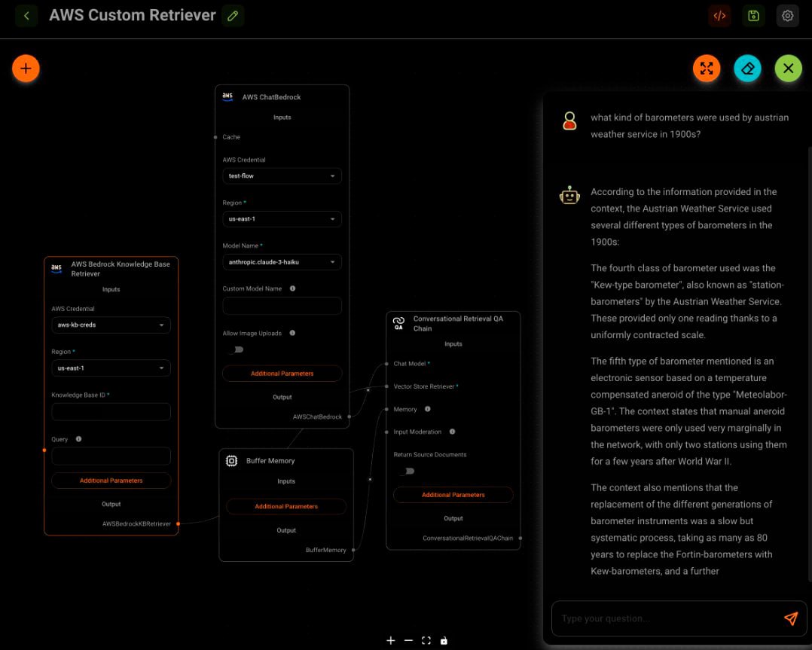Clear the chat with the eraser button

point(747,69)
